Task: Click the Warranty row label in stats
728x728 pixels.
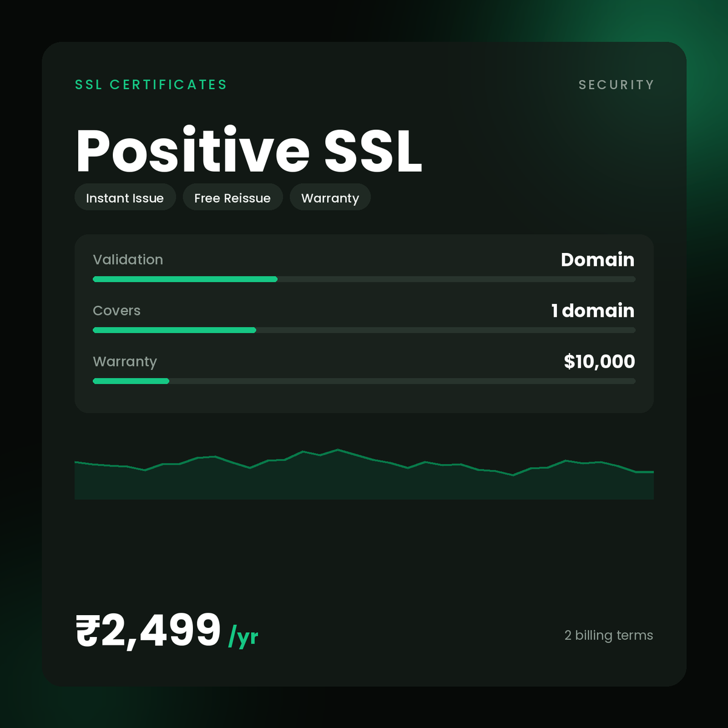Action: pos(125,362)
